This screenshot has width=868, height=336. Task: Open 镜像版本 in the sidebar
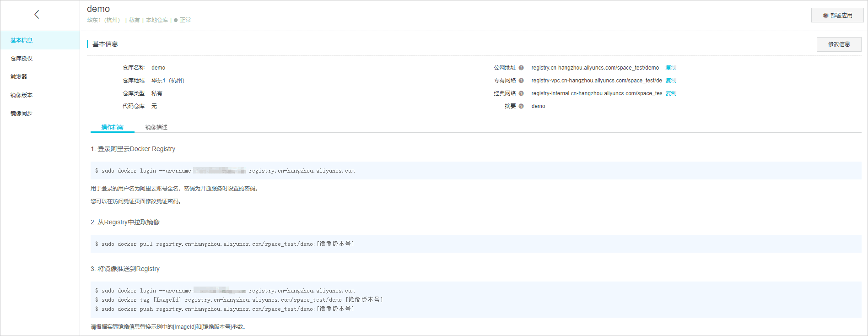click(40, 95)
